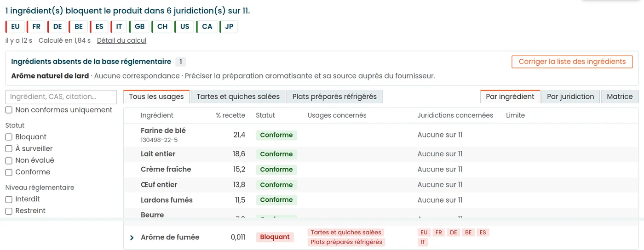This screenshot has height=250, width=644.
Task: Click the Arôme naturel de lard entry
Action: click(50, 76)
